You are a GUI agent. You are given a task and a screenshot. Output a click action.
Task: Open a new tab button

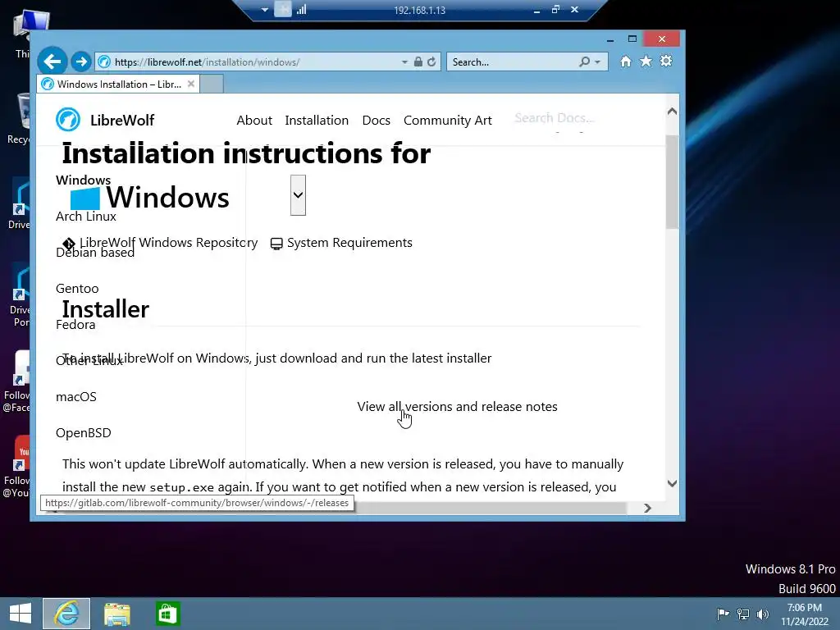(x=212, y=84)
